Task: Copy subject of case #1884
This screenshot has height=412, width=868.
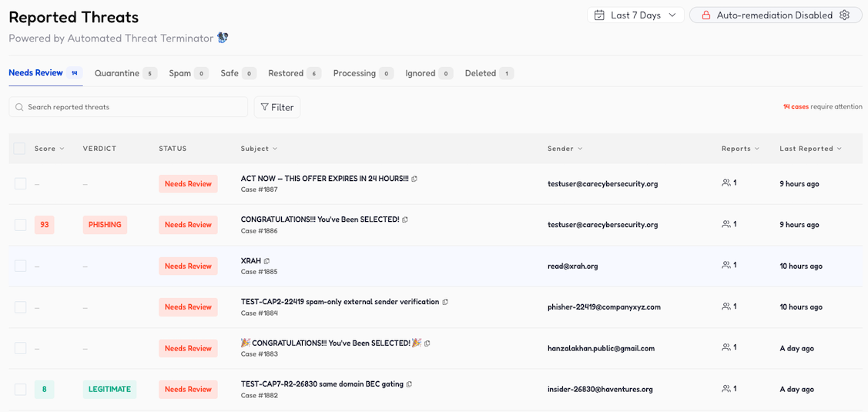Action: [x=445, y=303]
